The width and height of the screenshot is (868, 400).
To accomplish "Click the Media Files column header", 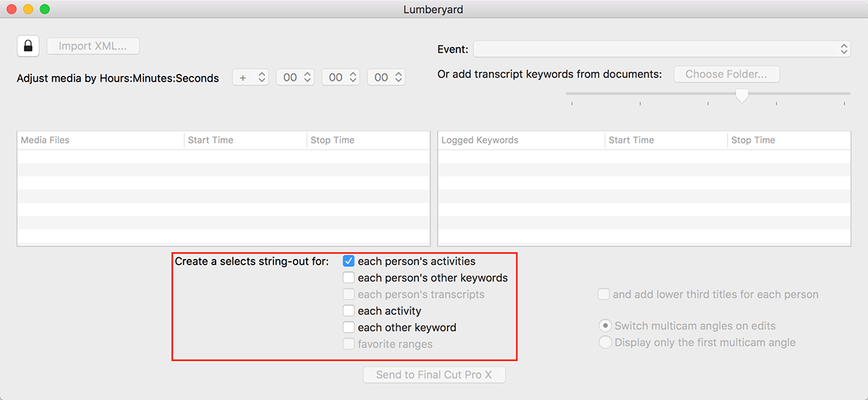I will tap(101, 140).
